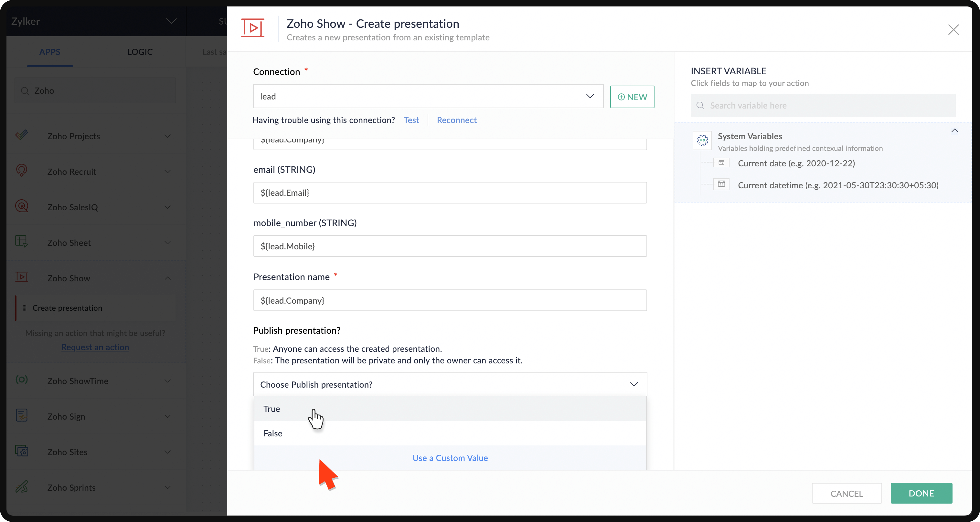Click the System Variables gear icon
The height and width of the screenshot is (522, 980).
(702, 140)
